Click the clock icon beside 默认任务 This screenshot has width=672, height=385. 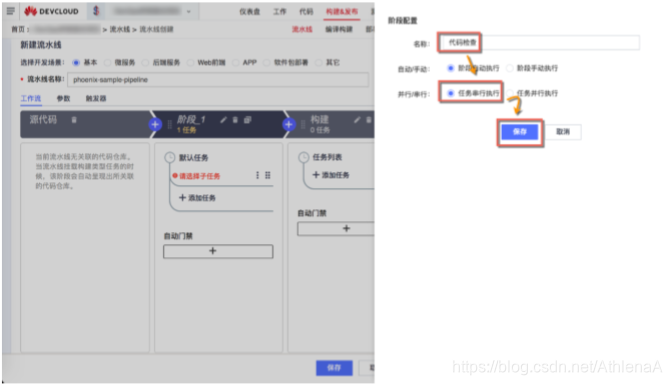click(170, 157)
